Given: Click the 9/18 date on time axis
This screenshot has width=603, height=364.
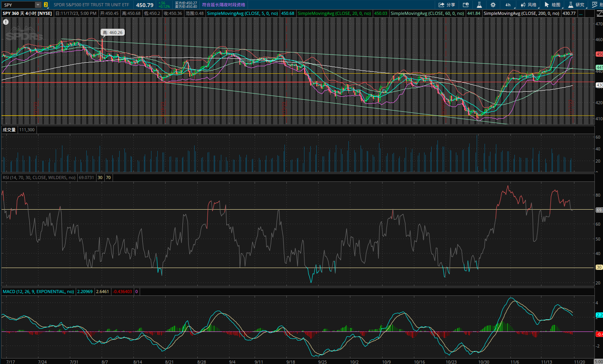Looking at the screenshot, I should [291, 362].
